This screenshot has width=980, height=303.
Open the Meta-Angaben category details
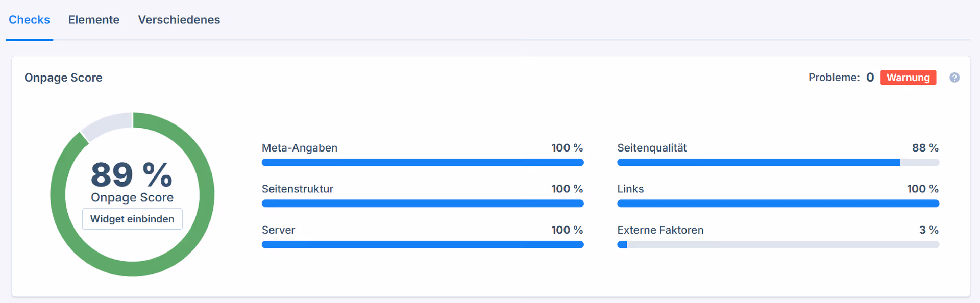[299, 148]
